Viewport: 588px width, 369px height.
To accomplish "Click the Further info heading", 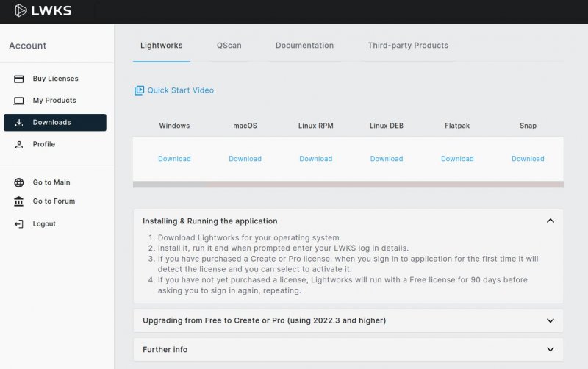I will tap(165, 349).
